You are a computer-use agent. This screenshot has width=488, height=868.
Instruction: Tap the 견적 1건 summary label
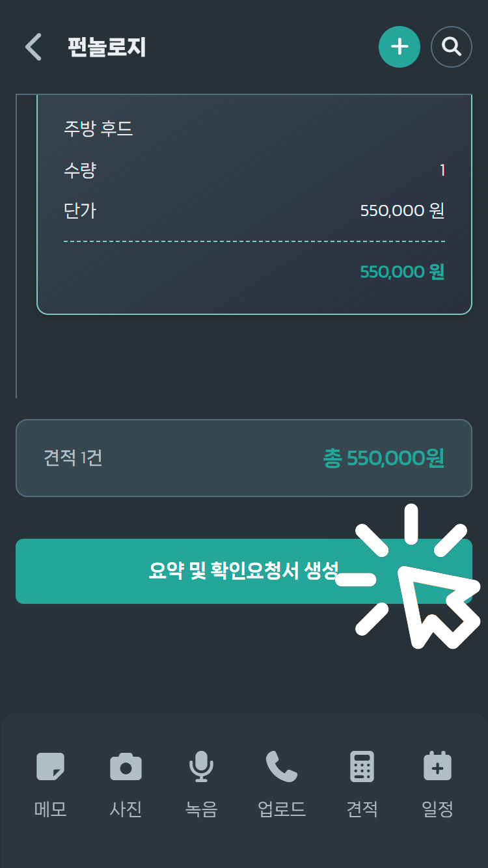73,458
